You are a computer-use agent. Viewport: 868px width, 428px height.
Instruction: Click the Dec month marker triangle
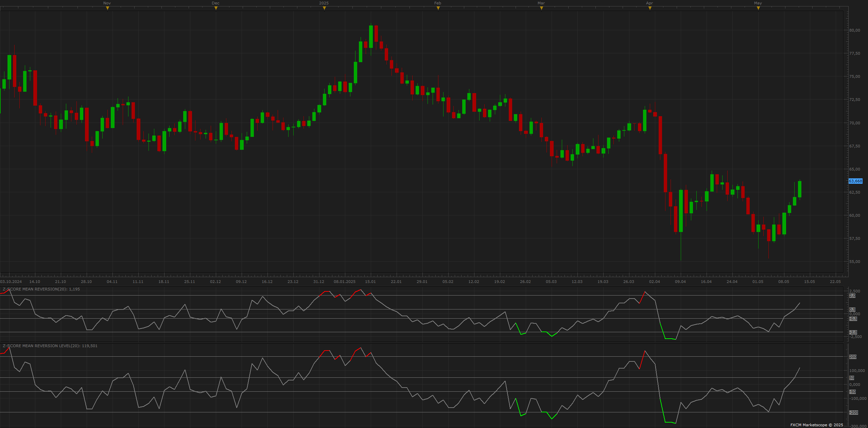pyautogui.click(x=216, y=8)
